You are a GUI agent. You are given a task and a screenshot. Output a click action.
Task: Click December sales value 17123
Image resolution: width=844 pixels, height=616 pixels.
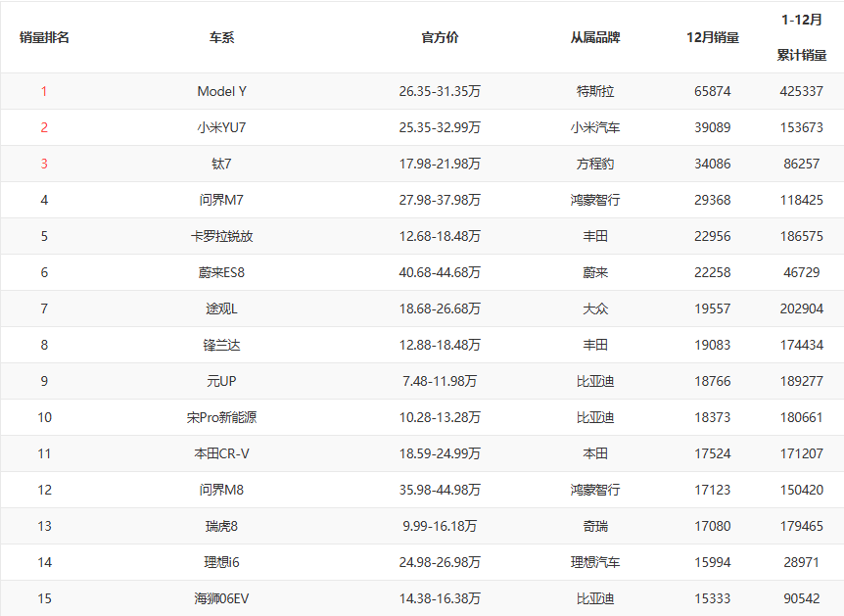click(x=713, y=490)
